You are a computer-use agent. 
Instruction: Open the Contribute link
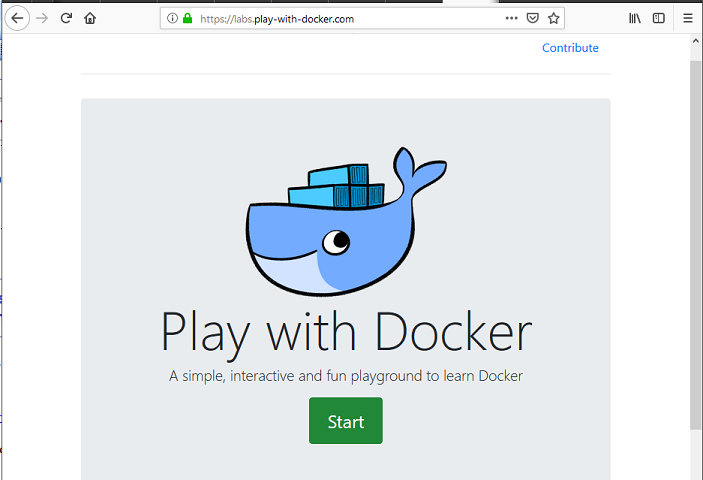coord(570,48)
